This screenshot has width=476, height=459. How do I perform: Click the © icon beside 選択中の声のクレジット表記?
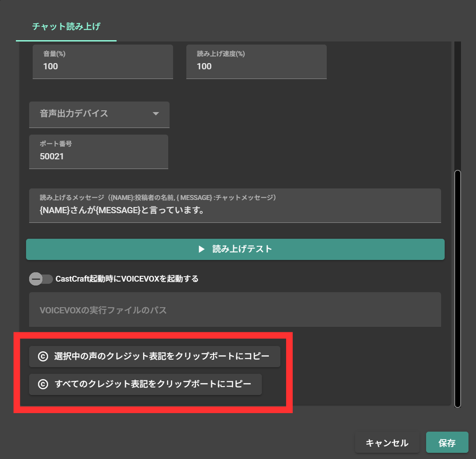tap(42, 356)
